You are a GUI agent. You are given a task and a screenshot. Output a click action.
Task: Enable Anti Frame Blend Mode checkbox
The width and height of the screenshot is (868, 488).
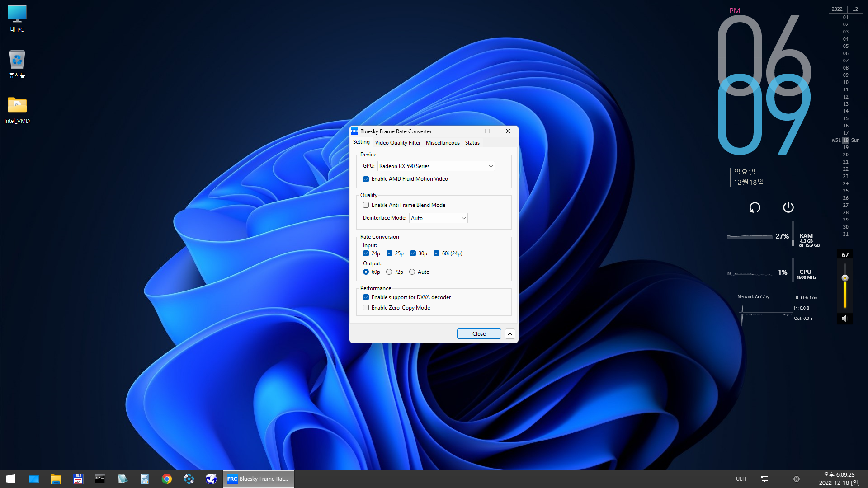coord(366,205)
